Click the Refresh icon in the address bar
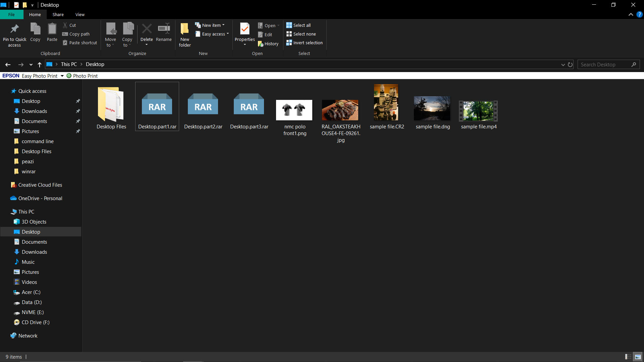 click(x=570, y=64)
